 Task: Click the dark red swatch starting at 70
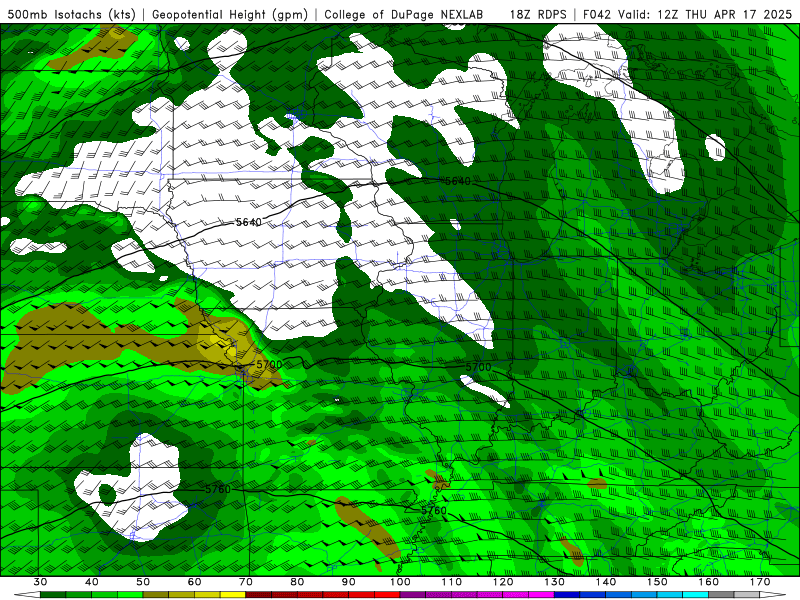coord(259,594)
